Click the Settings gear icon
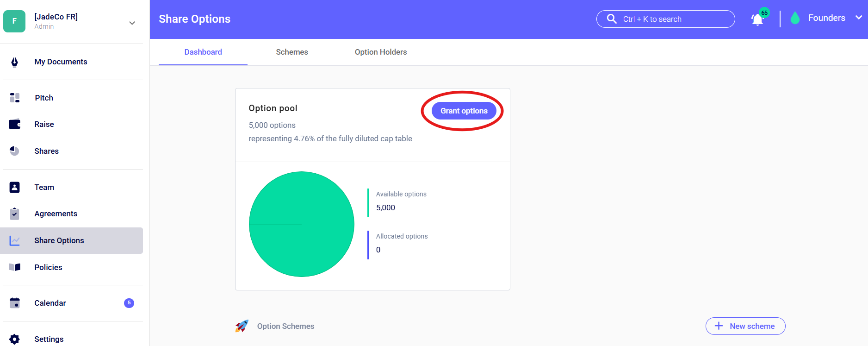868x346 pixels. click(x=15, y=339)
